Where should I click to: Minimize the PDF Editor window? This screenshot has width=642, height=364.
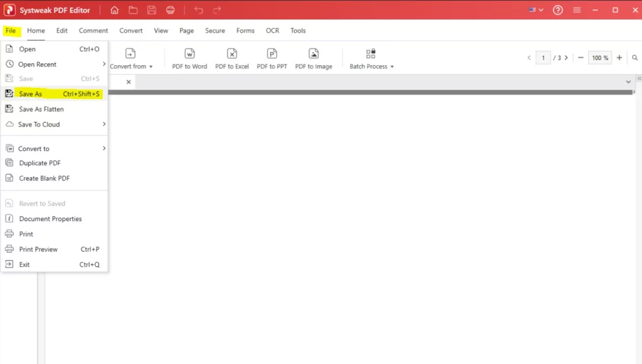click(596, 10)
